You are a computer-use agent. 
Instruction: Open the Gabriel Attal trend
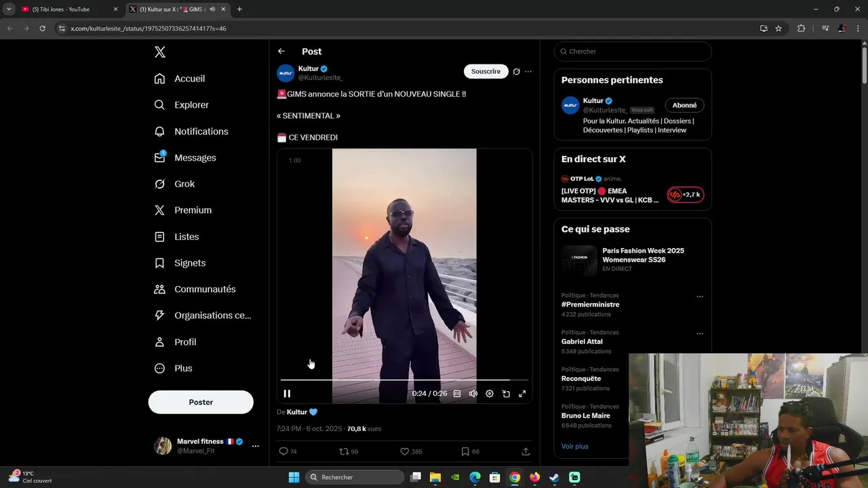(x=582, y=342)
